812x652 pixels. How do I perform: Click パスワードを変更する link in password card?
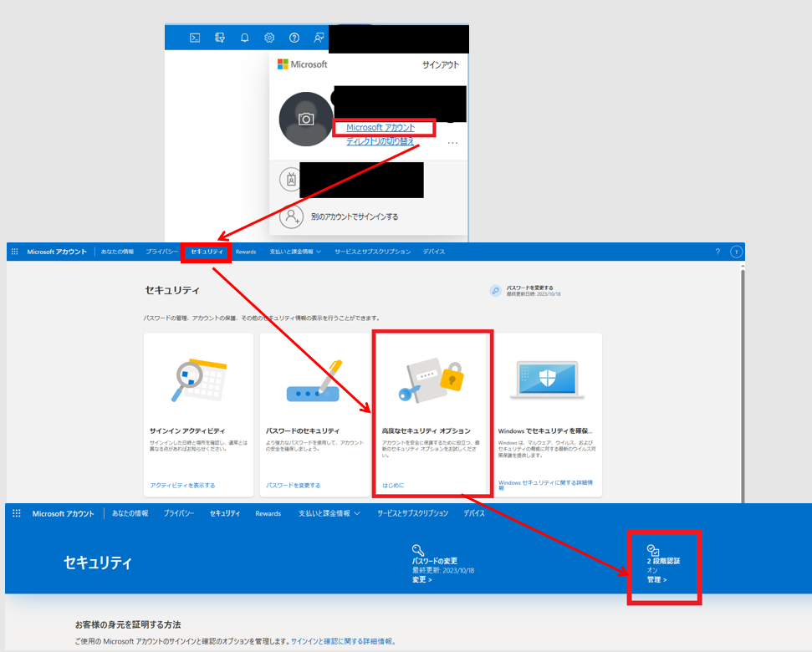coord(294,486)
